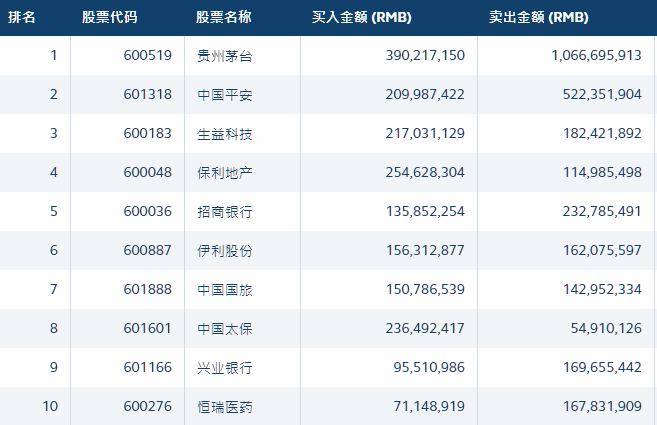Click stock code 601601
This screenshot has height=425, width=657.
tap(148, 329)
